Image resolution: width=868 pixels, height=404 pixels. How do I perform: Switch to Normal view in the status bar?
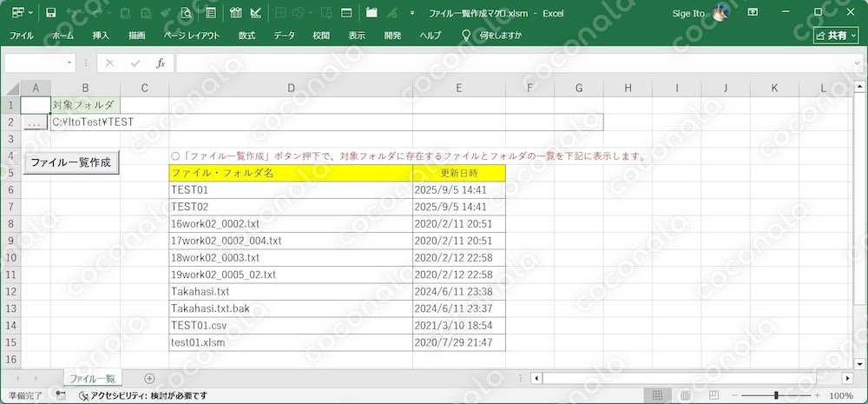click(x=658, y=395)
